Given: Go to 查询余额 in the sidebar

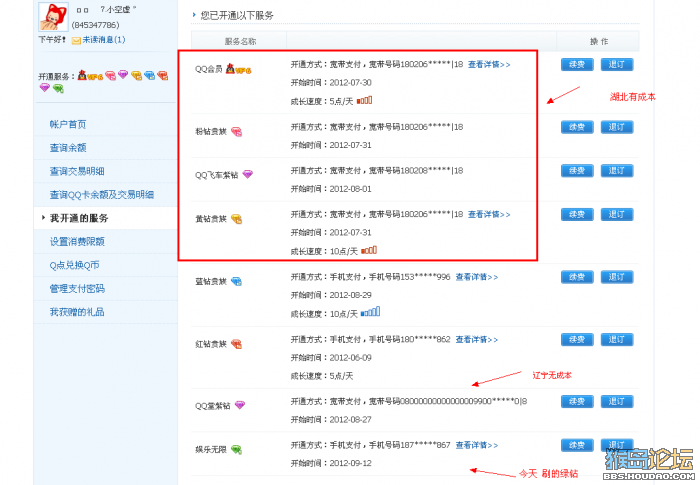Looking at the screenshot, I should pos(68,147).
